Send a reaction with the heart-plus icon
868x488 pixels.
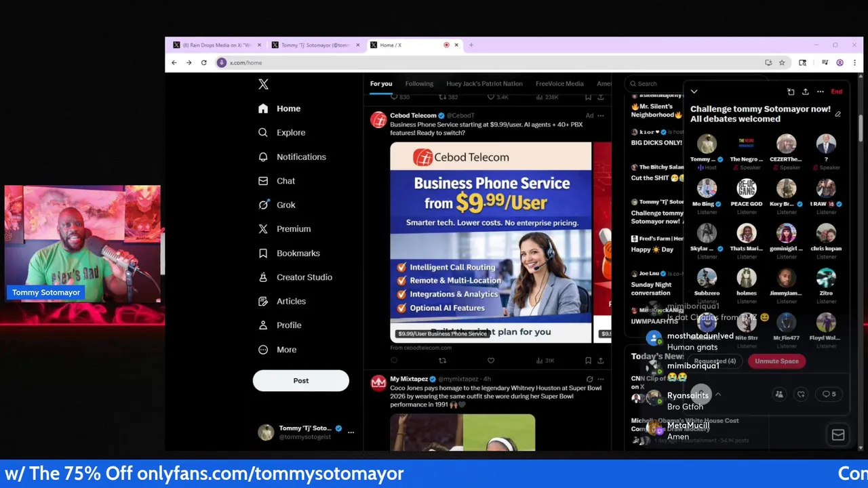tap(801, 394)
